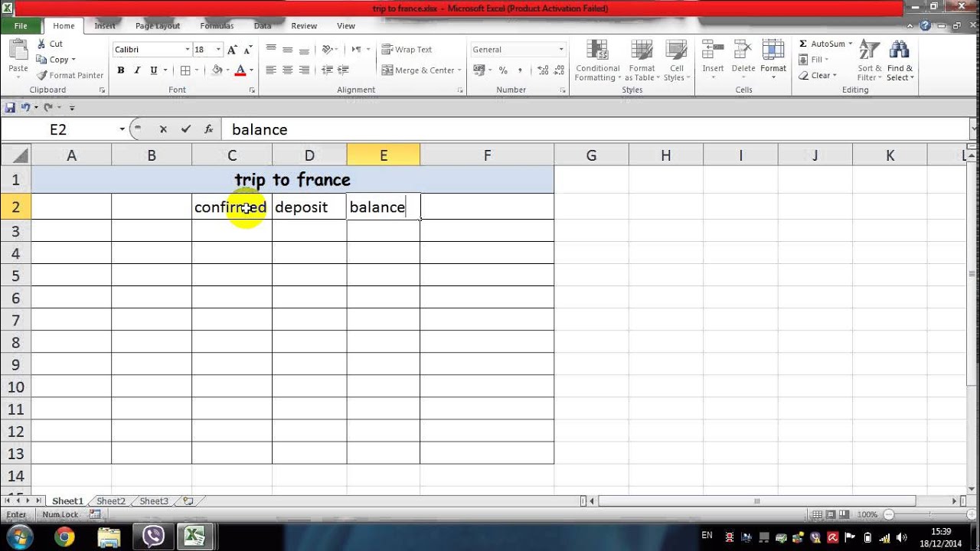
Task: Click the column G header
Action: coord(591,155)
